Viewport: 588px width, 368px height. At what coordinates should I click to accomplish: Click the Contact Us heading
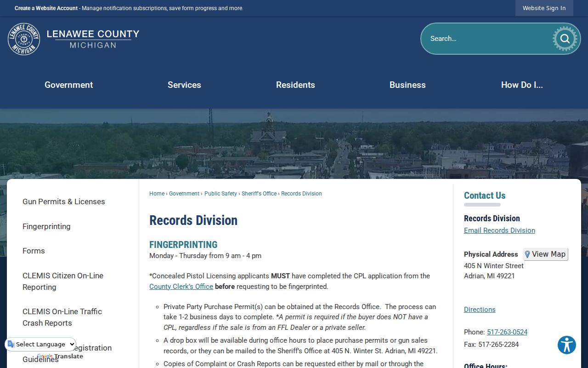tap(485, 195)
